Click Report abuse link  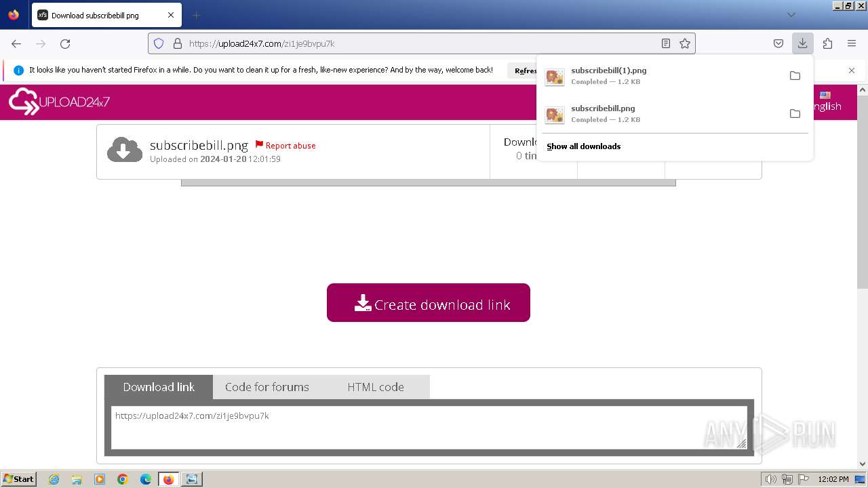[x=285, y=146]
